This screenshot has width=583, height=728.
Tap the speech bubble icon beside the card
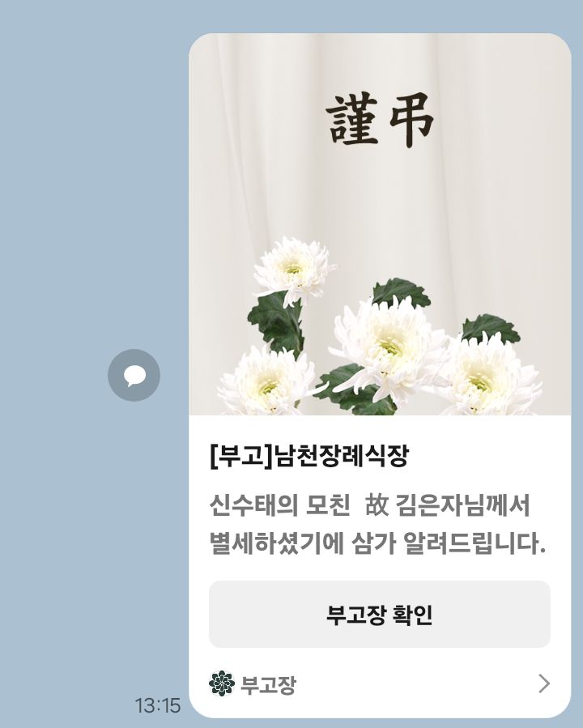coord(134,375)
